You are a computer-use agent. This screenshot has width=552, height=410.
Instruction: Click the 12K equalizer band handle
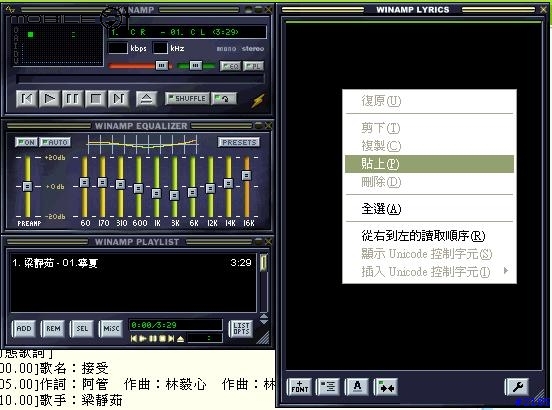tap(210, 188)
